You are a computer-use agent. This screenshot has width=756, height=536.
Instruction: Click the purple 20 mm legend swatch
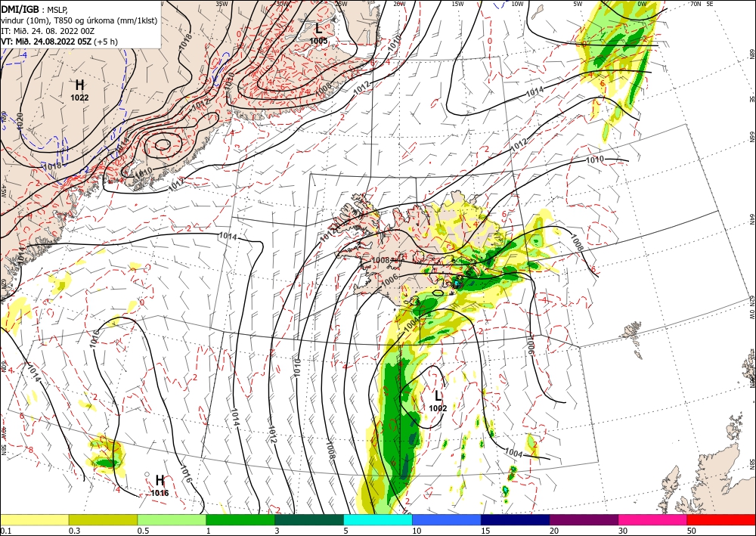(x=584, y=519)
